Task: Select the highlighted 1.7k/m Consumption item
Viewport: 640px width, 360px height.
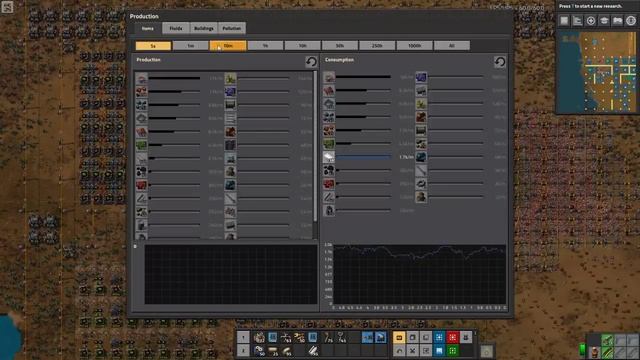Action: click(x=329, y=157)
